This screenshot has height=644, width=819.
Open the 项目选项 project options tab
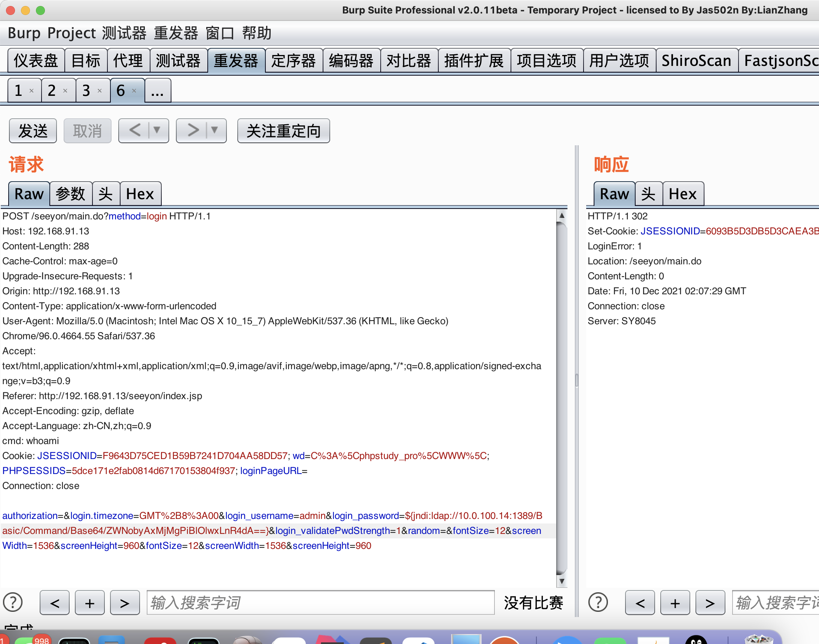pyautogui.click(x=547, y=60)
